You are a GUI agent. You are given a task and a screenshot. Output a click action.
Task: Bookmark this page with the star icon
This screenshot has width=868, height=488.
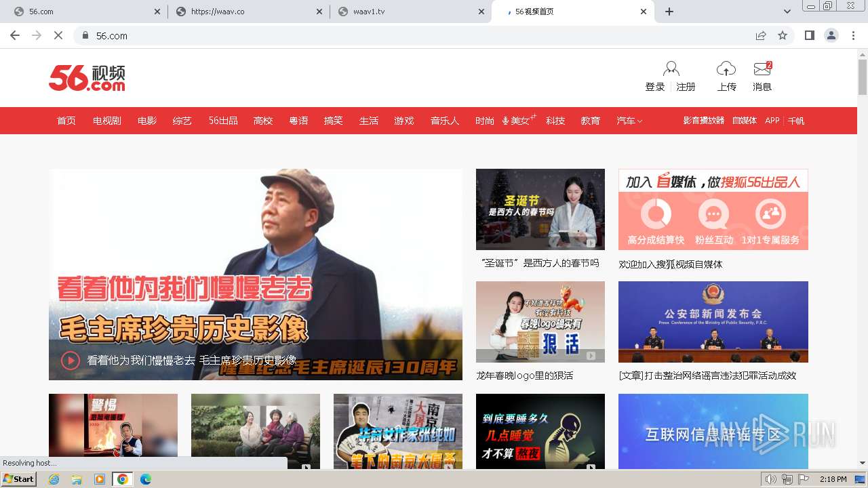pyautogui.click(x=783, y=35)
